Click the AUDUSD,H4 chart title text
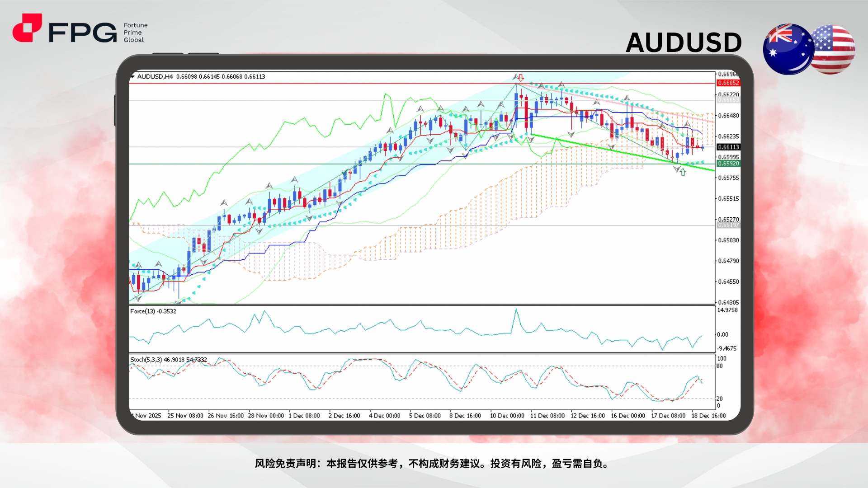 [x=155, y=77]
